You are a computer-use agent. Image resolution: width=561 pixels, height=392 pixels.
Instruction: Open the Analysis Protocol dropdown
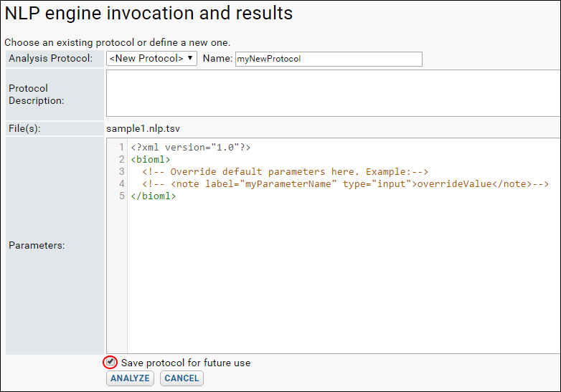[x=151, y=59]
